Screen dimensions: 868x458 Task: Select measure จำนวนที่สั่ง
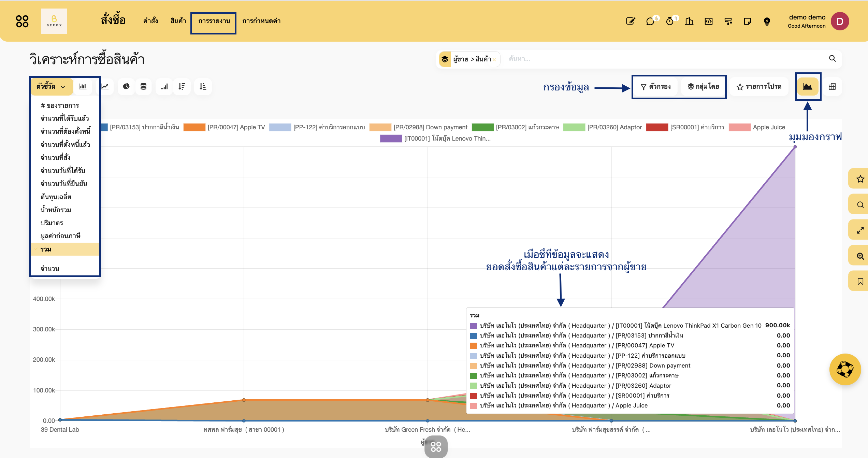tap(65, 158)
